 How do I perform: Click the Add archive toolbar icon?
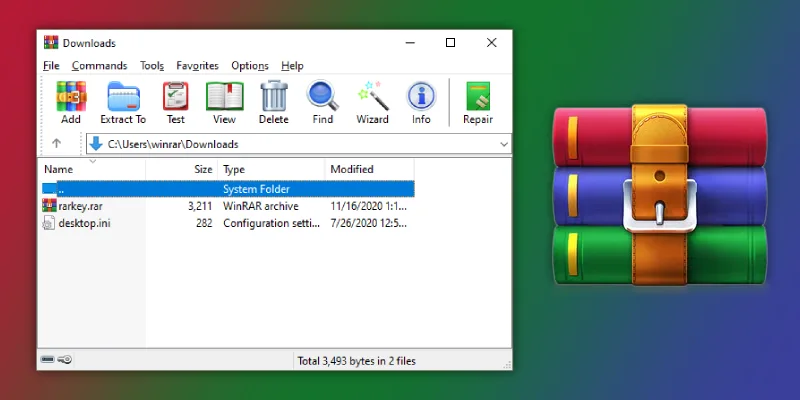click(71, 103)
